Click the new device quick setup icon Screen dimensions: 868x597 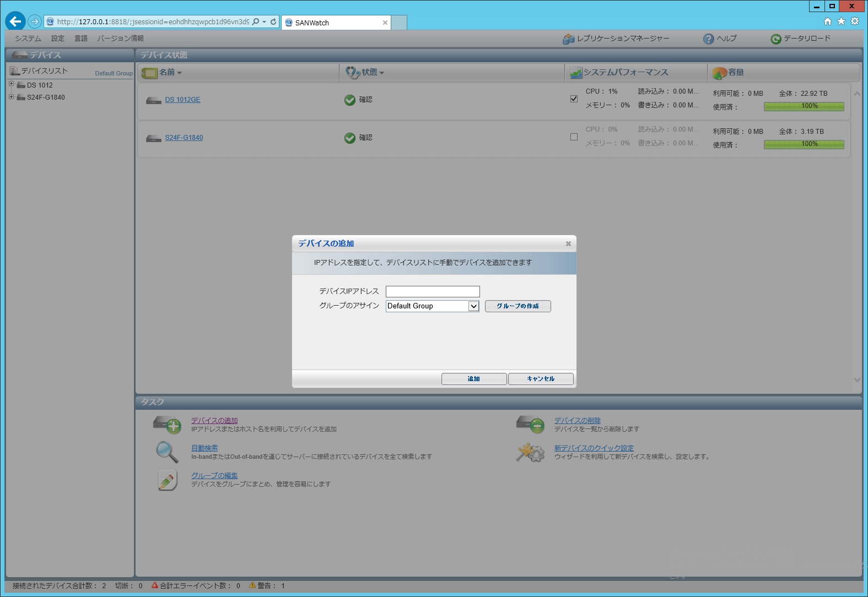point(530,452)
